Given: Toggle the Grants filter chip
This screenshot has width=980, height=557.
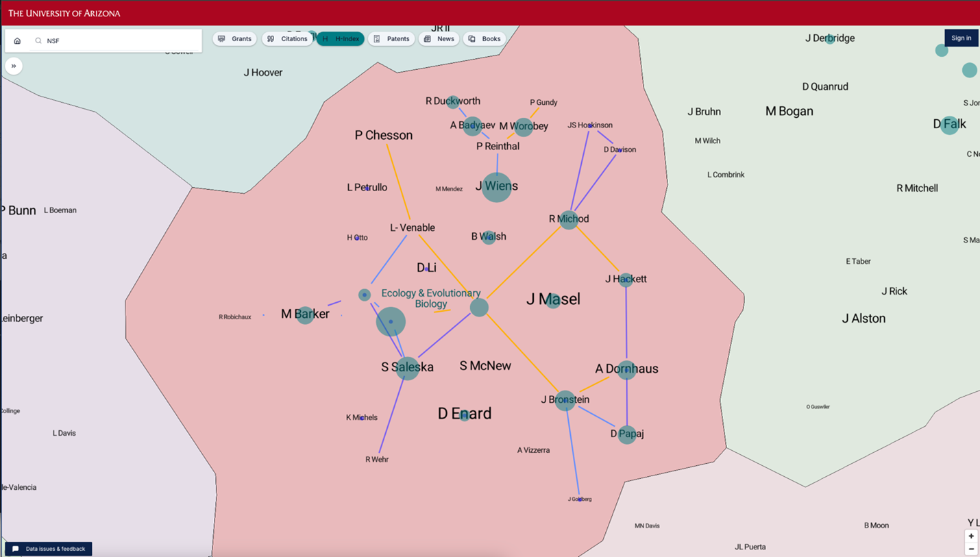Looking at the screenshot, I should [x=234, y=39].
